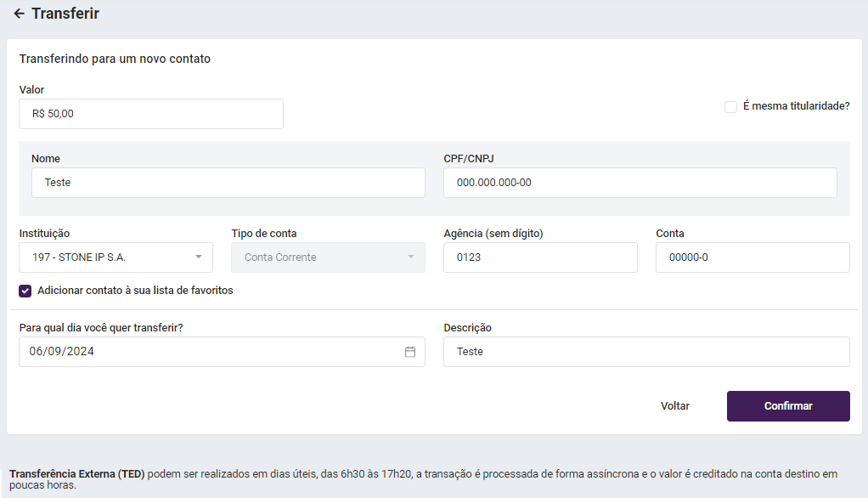Viewport: 868px width, 498px height.
Task: Focus the Descrição text field
Action: tap(645, 352)
